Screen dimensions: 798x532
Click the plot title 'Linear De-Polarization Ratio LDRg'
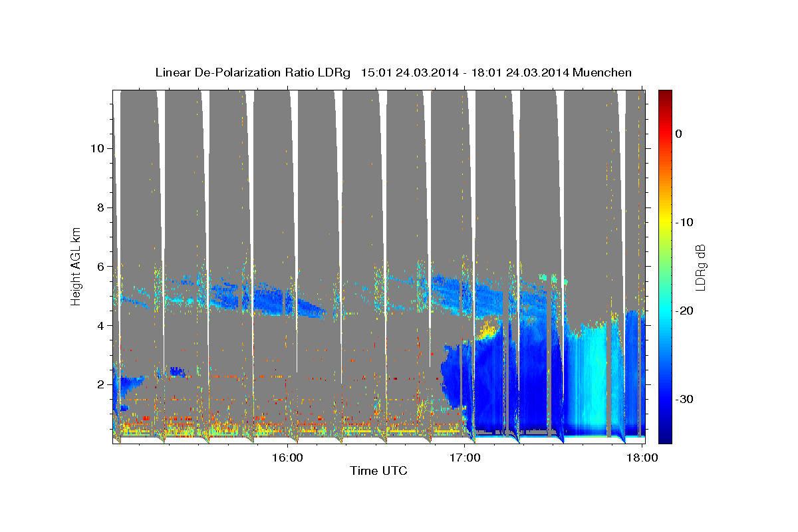pyautogui.click(x=253, y=72)
